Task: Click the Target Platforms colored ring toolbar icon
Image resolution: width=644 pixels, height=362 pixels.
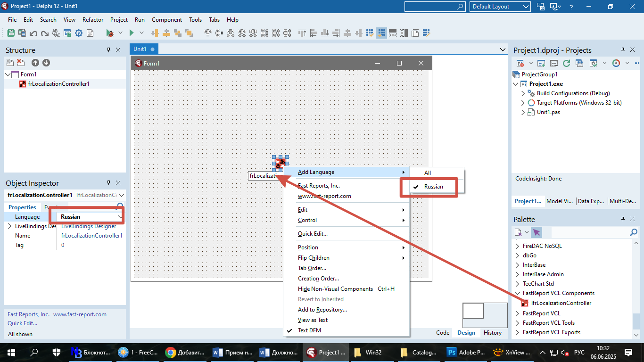Action: 616,63
